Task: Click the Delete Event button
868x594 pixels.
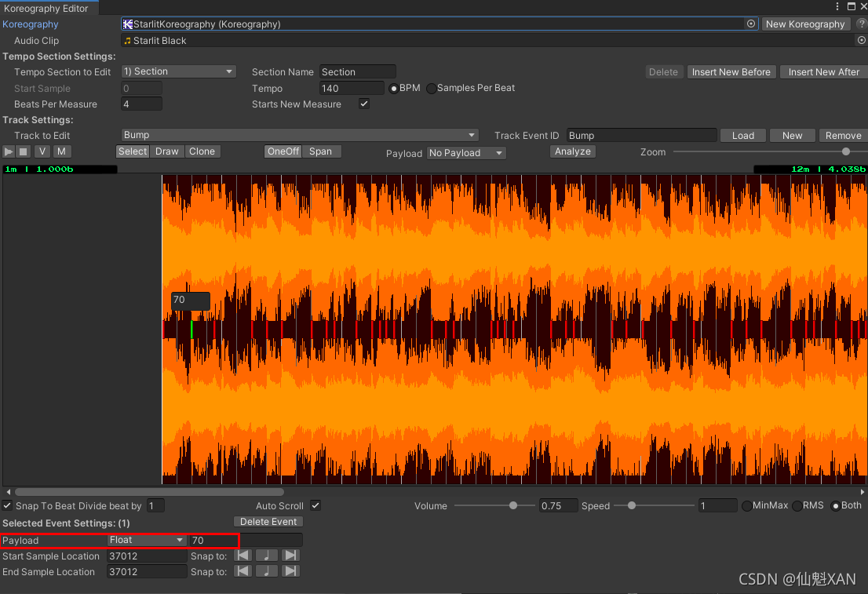Action: [268, 522]
